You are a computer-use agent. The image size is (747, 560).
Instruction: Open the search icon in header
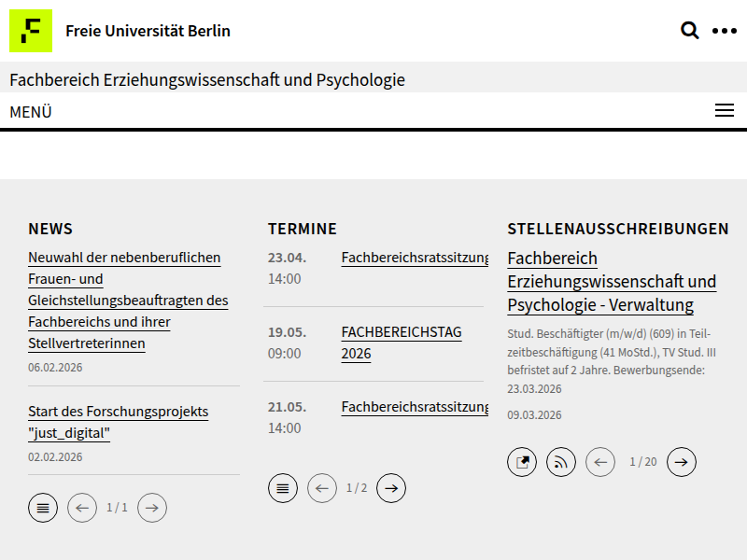[690, 31]
